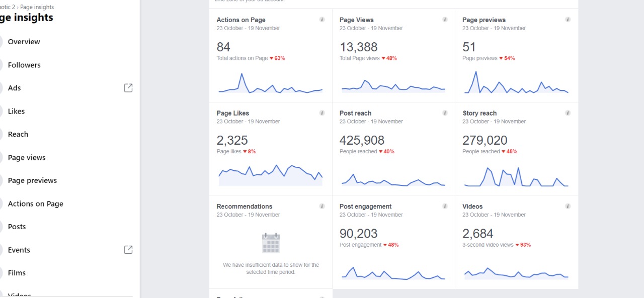Viewport: 644px width, 298px height.
Task: Open the Page previews trend chart
Action: click(516, 82)
